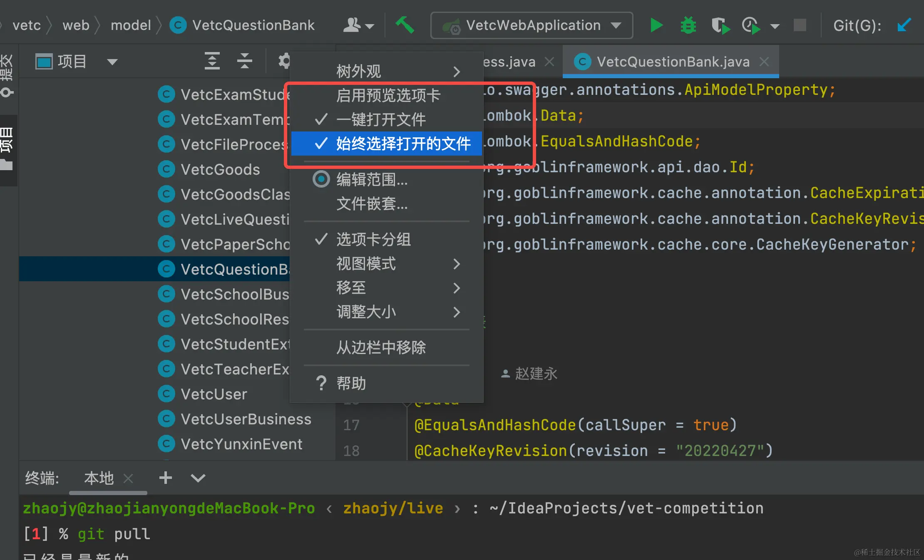Click the Build hammer icon

(404, 25)
